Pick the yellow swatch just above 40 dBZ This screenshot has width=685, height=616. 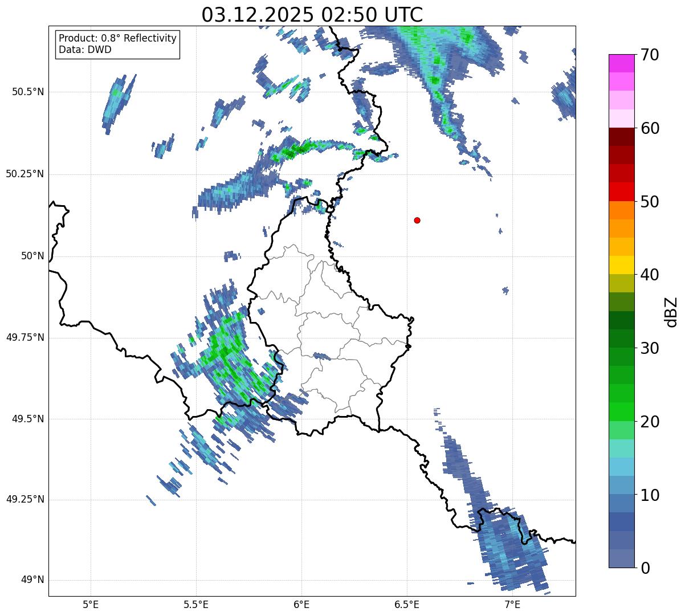pos(622,266)
